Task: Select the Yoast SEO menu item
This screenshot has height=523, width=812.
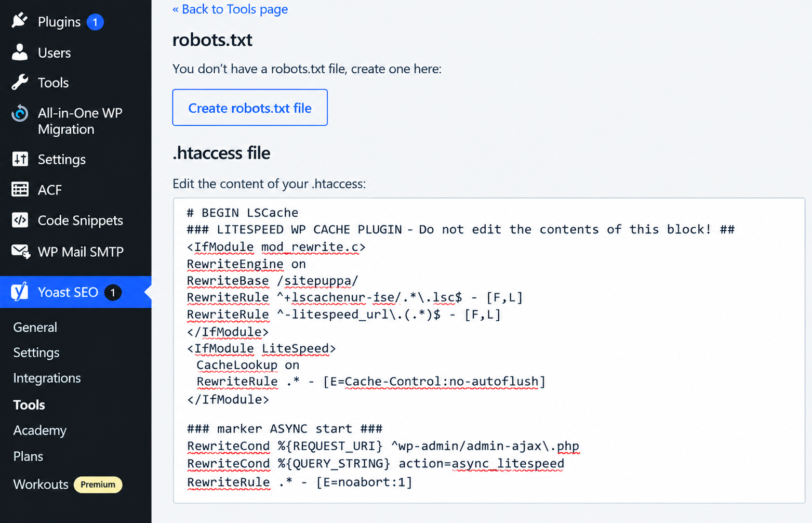Action: pos(76,292)
